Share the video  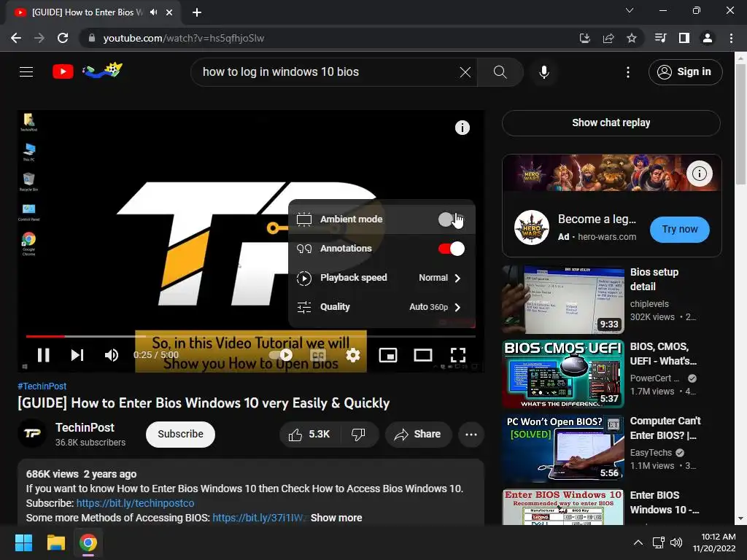(x=418, y=435)
